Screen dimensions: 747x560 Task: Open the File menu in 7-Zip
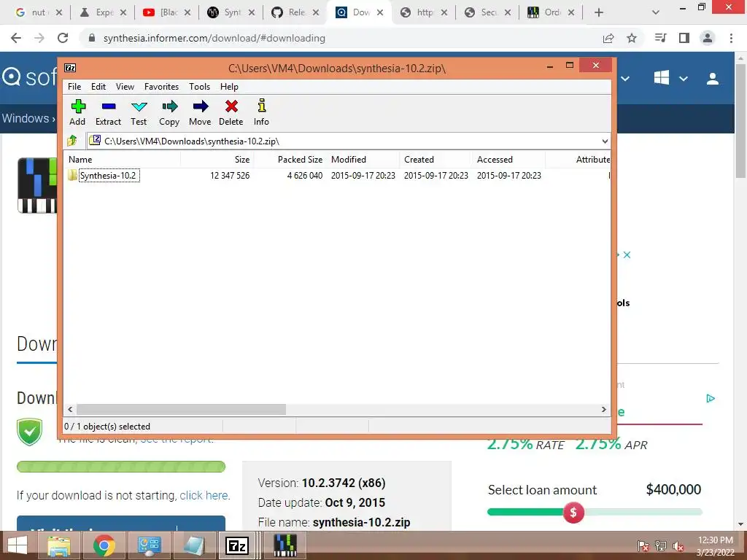click(74, 87)
